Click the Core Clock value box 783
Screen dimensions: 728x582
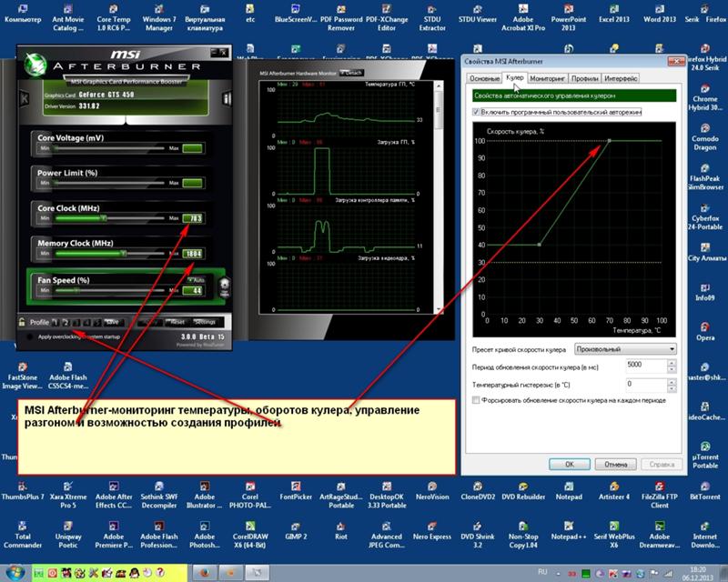[x=193, y=218]
